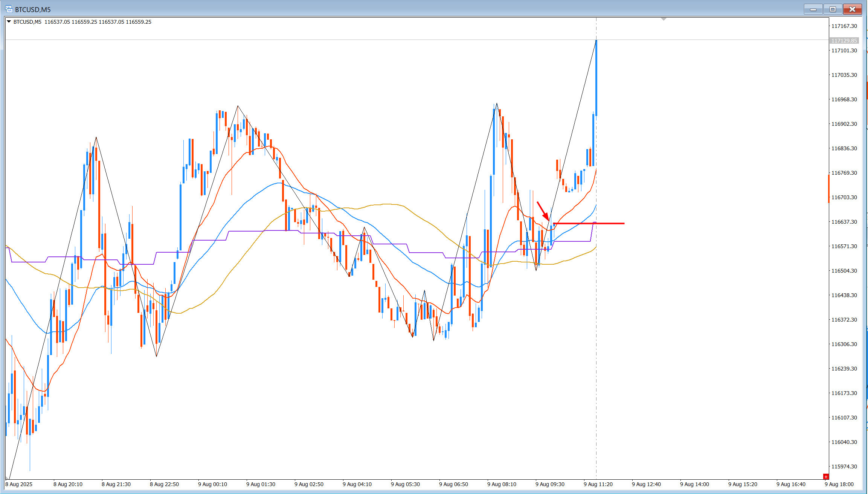Minimize the BTCUSD,M5 chart window
The image size is (868, 494).
click(x=813, y=9)
